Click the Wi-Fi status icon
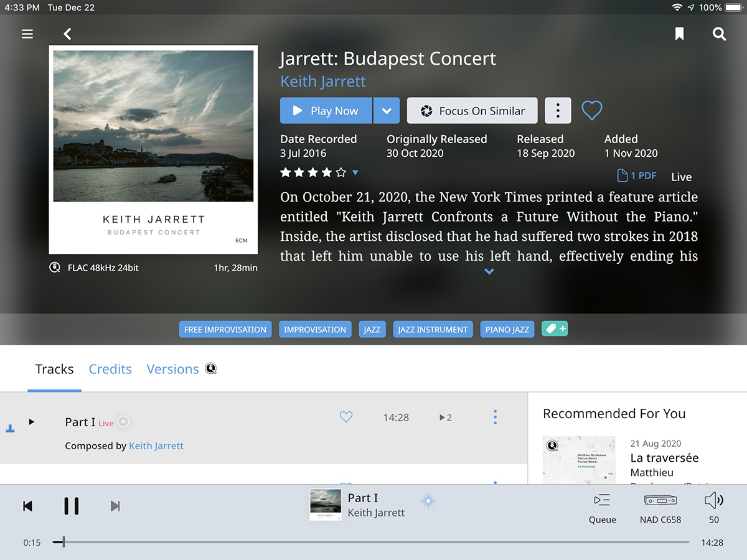The width and height of the screenshot is (747, 560). pyautogui.click(x=677, y=7)
